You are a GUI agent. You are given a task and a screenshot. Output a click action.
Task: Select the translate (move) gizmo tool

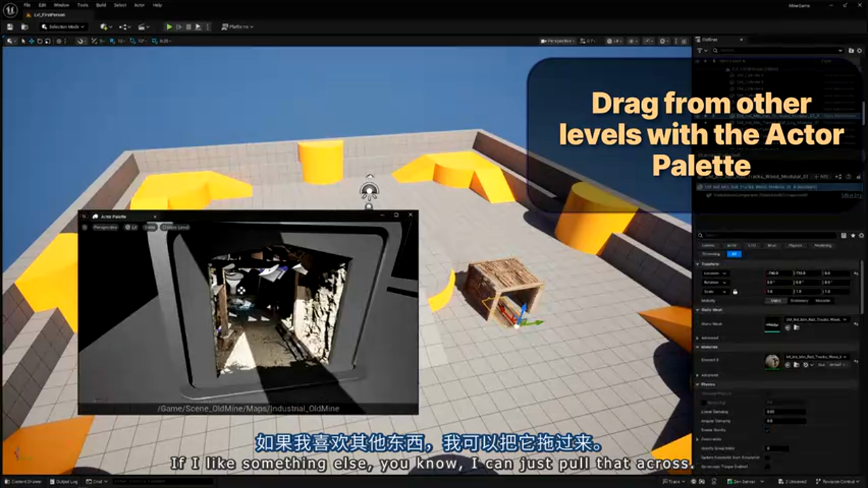31,41
